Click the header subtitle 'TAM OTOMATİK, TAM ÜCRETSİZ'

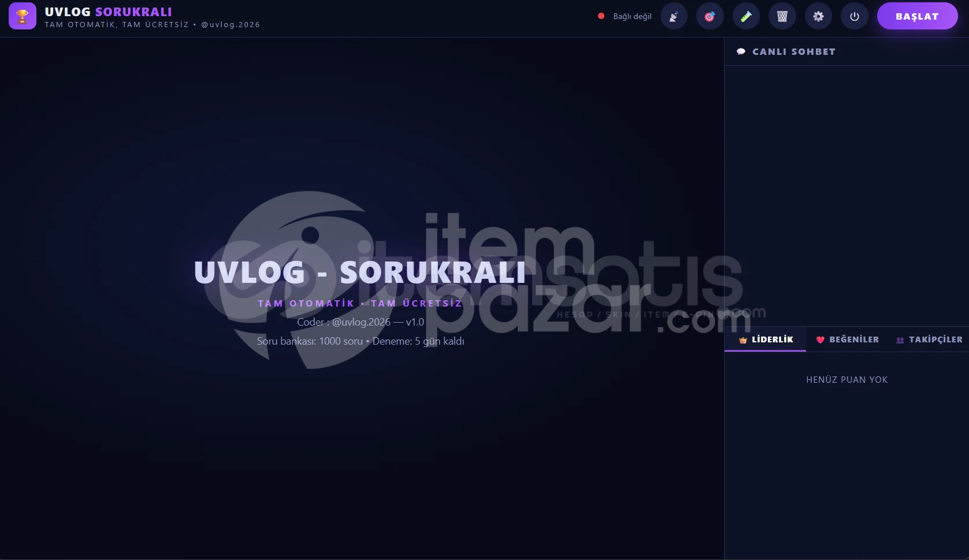[117, 25]
